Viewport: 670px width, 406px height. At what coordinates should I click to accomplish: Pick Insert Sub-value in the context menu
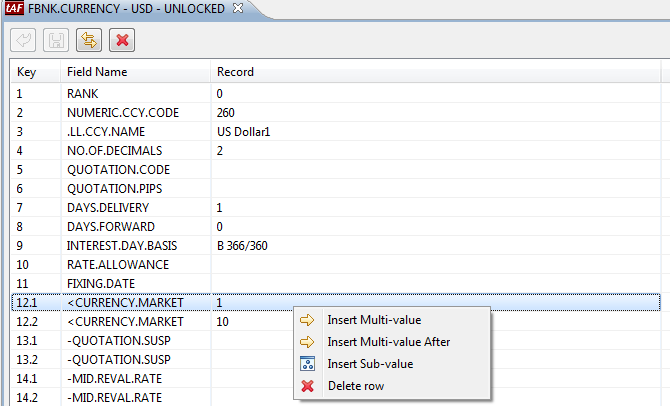pos(370,364)
